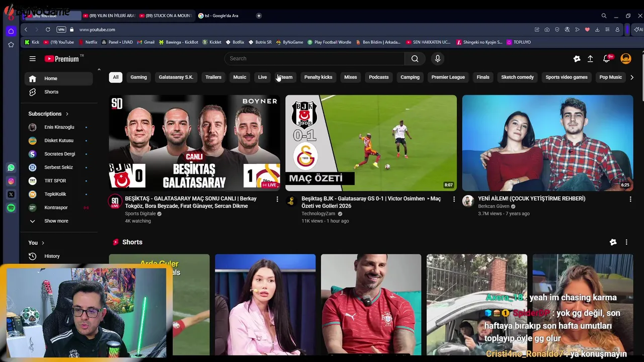Select the Gaming category chip
Viewport: 644px width, 362px height.
(x=138, y=77)
